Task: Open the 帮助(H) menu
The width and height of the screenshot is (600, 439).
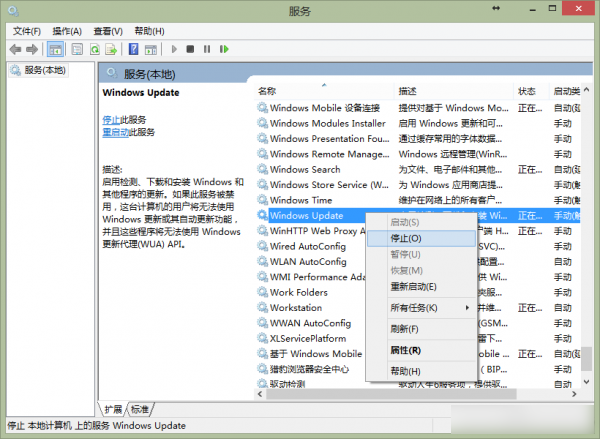Action: (149, 31)
